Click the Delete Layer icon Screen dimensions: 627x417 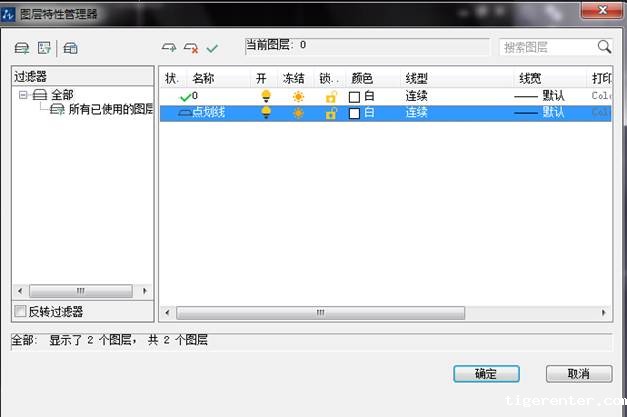(x=190, y=48)
